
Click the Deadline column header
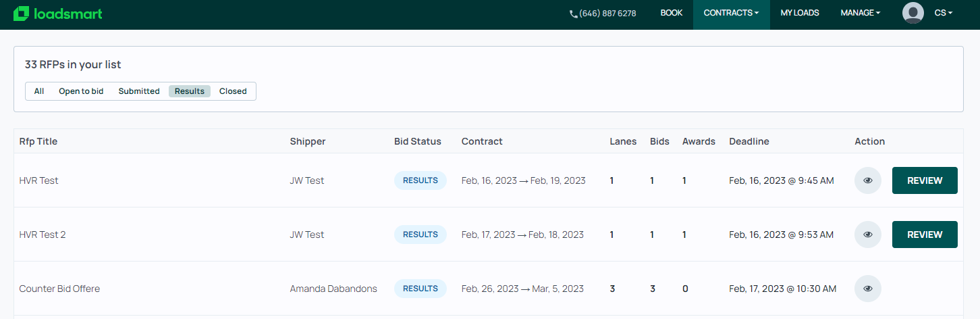749,141
